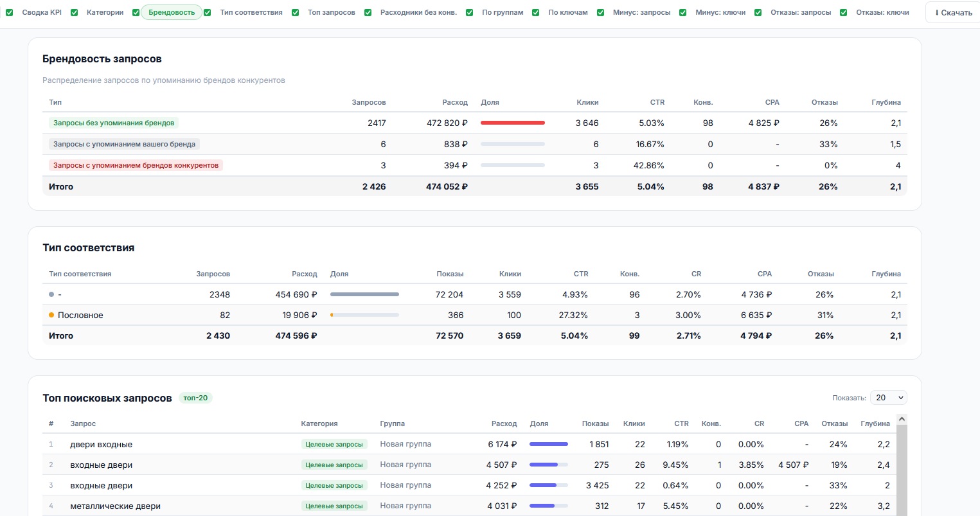Screen dimensions: 980x516
Task: Open the Показать rows count dropdown
Action: [x=888, y=398]
